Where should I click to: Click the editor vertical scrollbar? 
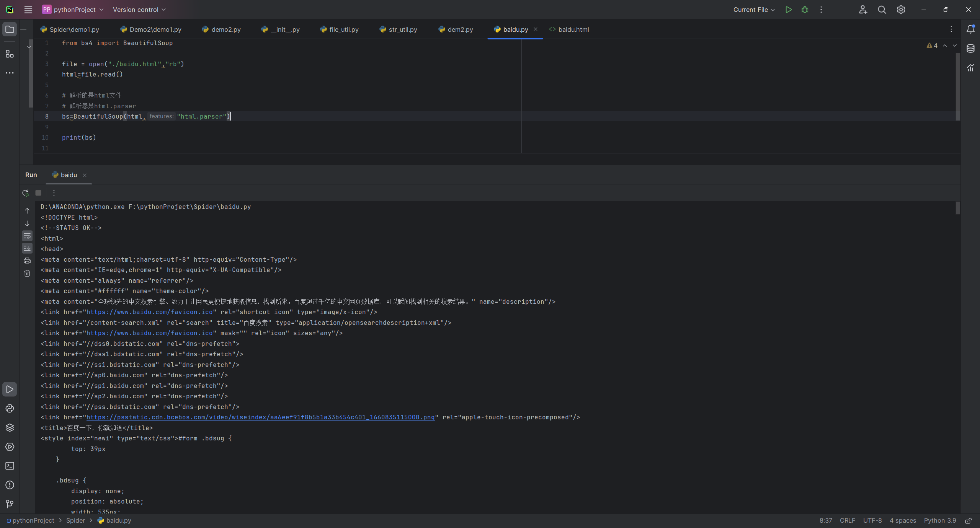tap(957, 86)
